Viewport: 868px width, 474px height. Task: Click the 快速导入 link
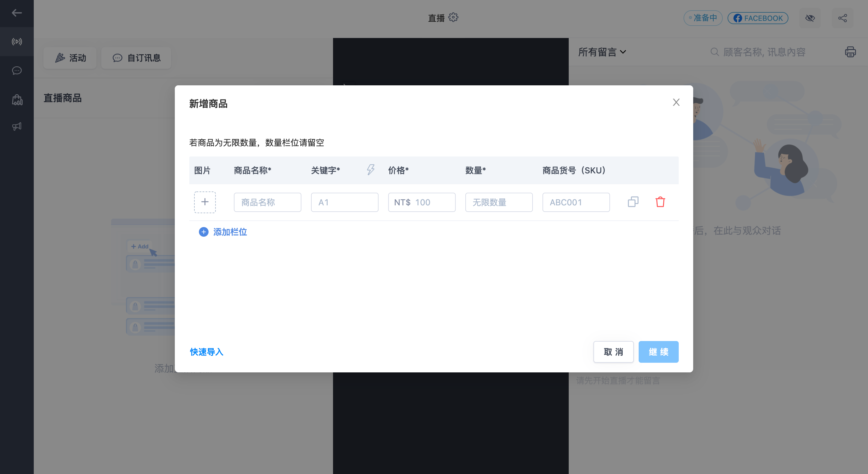point(206,352)
